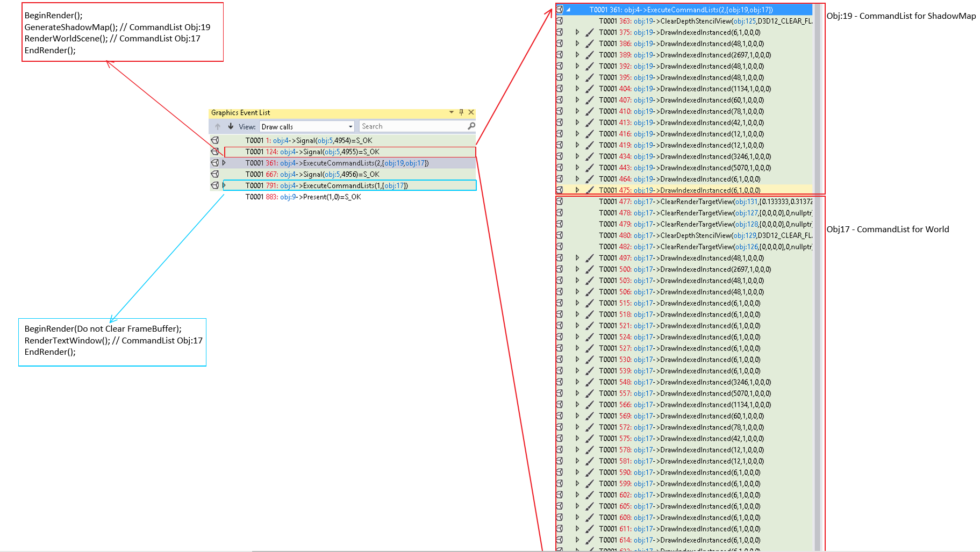Click the down arrow next event button
Viewport: 980px width, 552px height.
pyautogui.click(x=231, y=126)
